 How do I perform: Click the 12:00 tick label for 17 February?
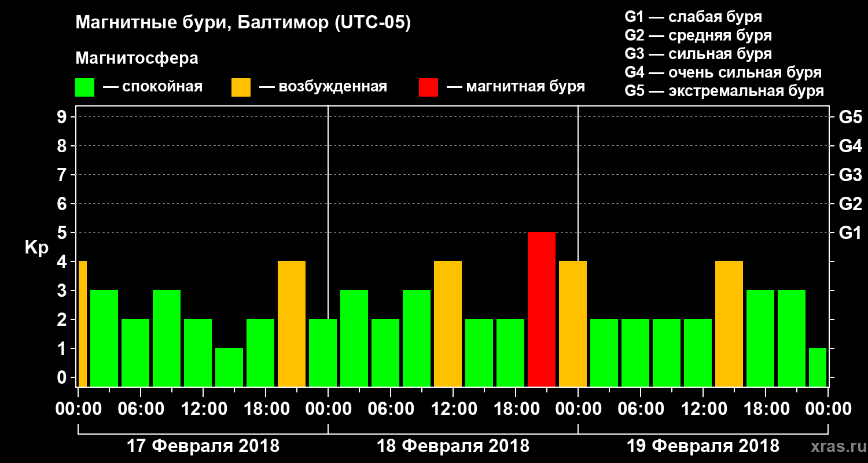tap(203, 409)
